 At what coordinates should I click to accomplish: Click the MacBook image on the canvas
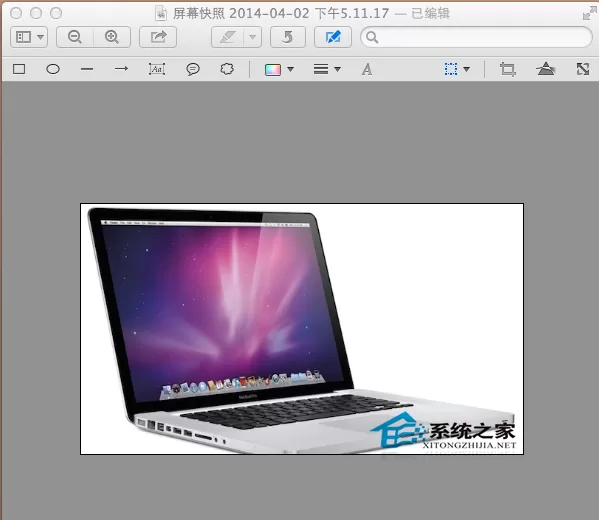coord(302,329)
